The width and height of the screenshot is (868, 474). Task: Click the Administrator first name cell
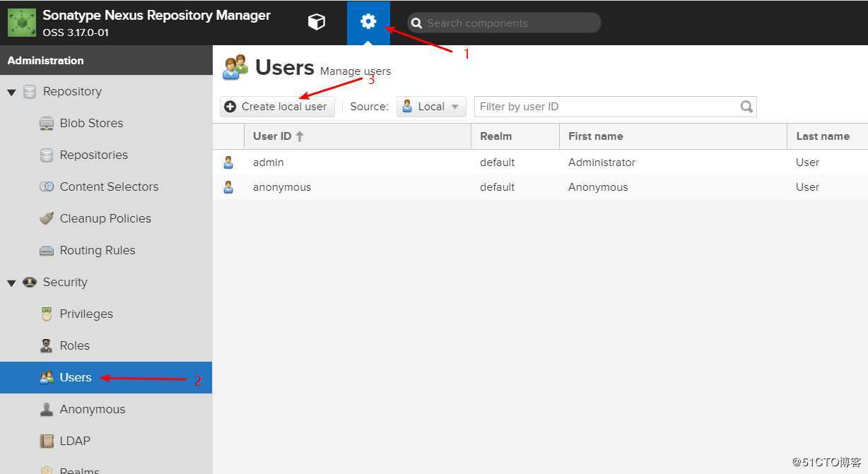tap(602, 162)
